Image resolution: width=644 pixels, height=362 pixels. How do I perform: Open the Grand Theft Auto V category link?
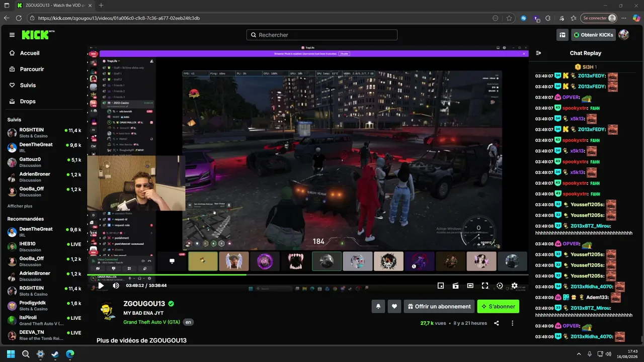151,322
